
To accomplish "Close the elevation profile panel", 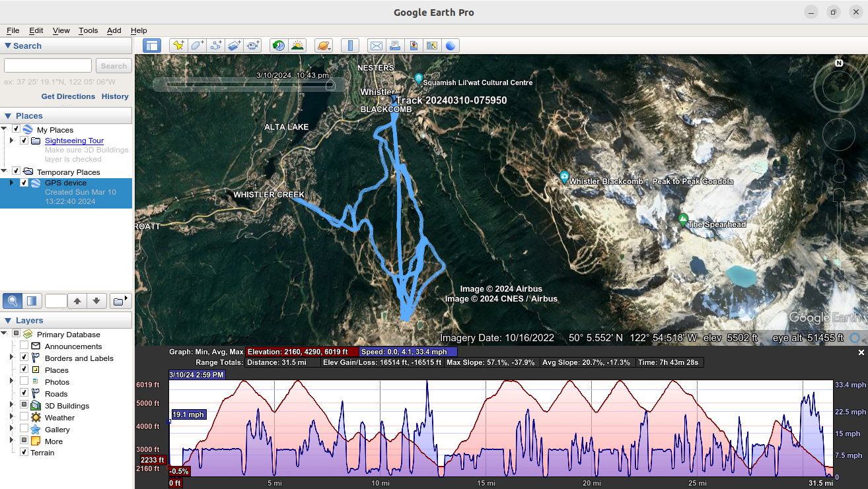I will [861, 353].
